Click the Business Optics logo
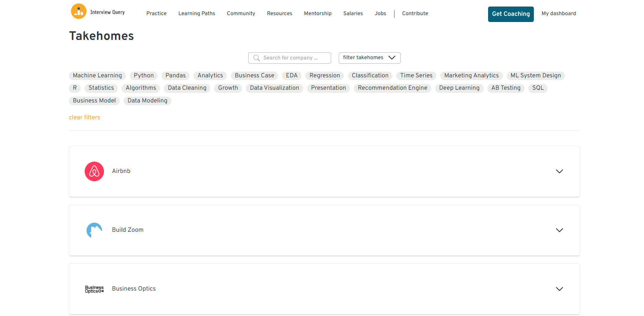 (x=94, y=289)
